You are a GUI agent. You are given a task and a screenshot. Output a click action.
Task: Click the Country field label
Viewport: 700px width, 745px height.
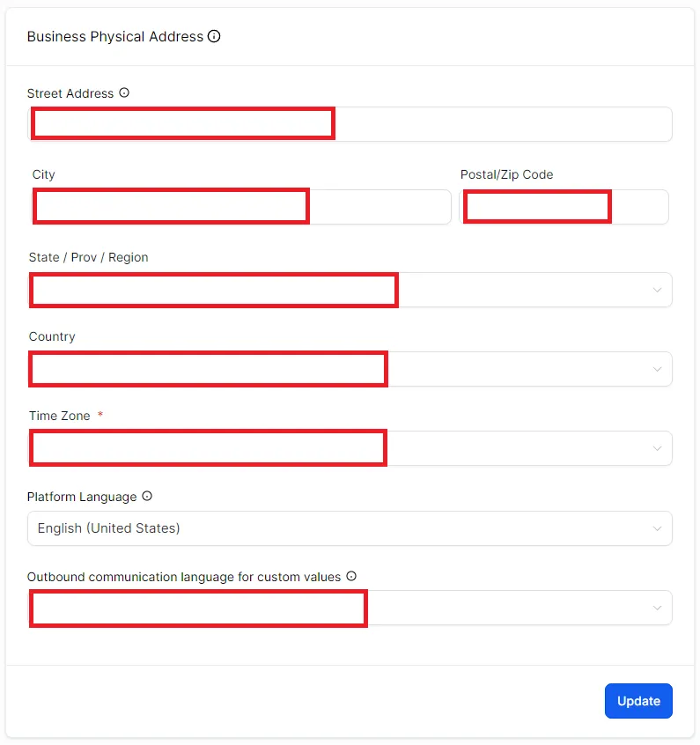pos(52,336)
